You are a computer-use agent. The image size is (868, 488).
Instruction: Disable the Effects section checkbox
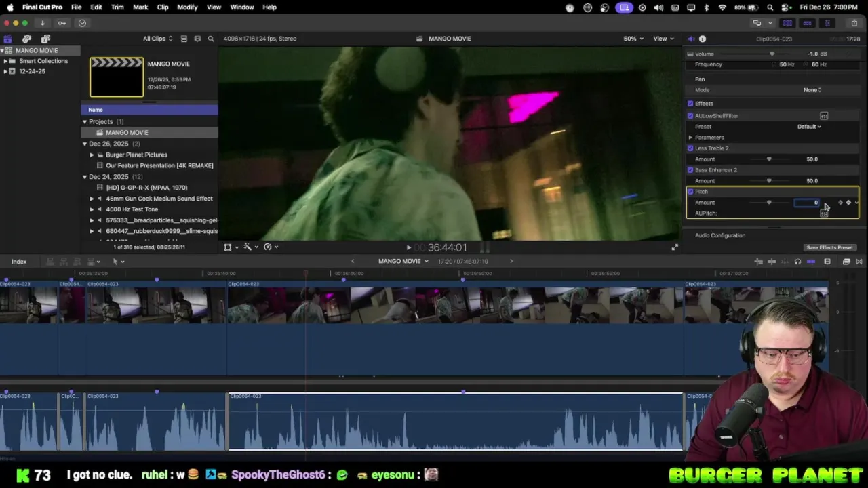click(690, 104)
